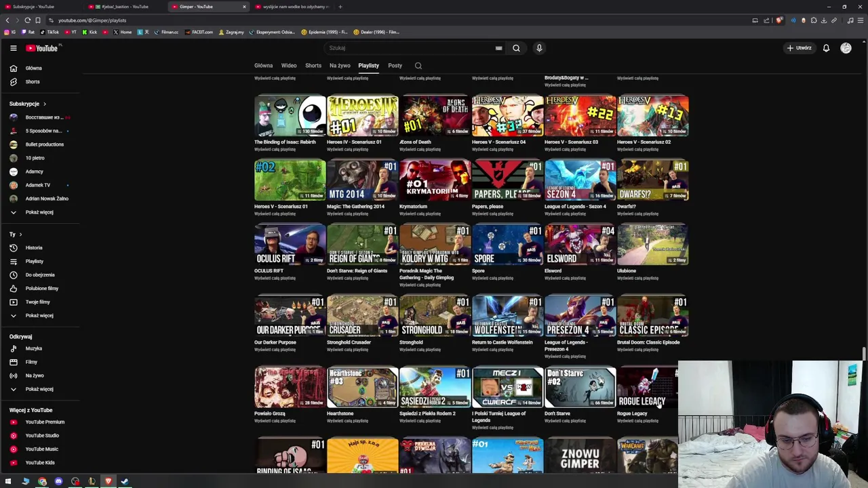Switch to channel Shorts tab
This screenshot has height=488, width=868.
(x=313, y=66)
